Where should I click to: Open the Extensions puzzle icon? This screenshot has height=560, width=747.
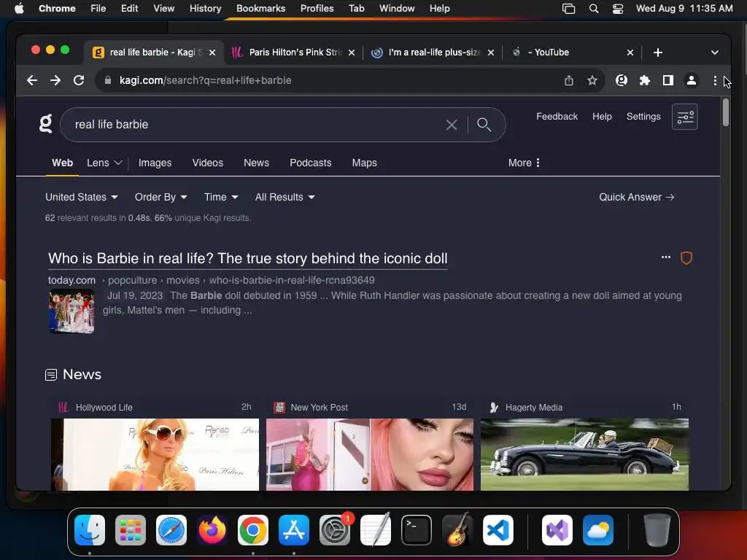[x=645, y=80]
